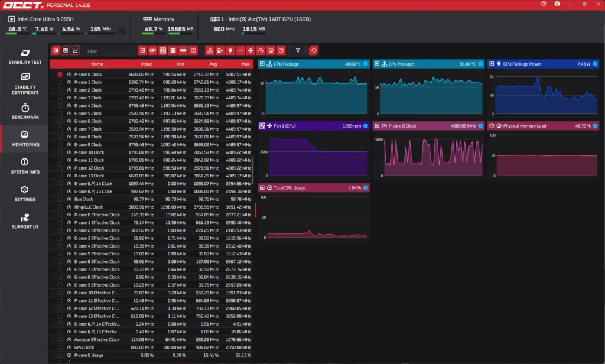Viewport: 605px width, 364px height.
Task: Check the P-core 0 Usage checkbox
Action: (60, 355)
